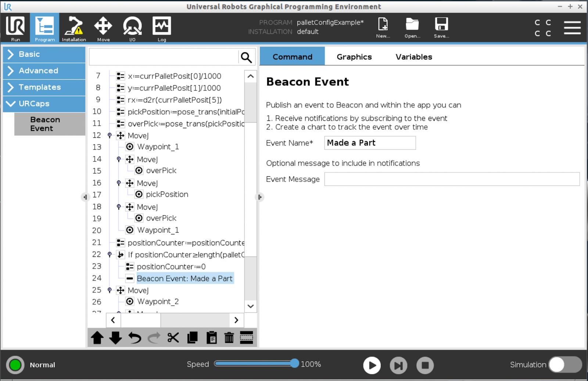This screenshot has width=588, height=381.
Task: Select the positionCounter:=0 assignment
Action: (171, 267)
